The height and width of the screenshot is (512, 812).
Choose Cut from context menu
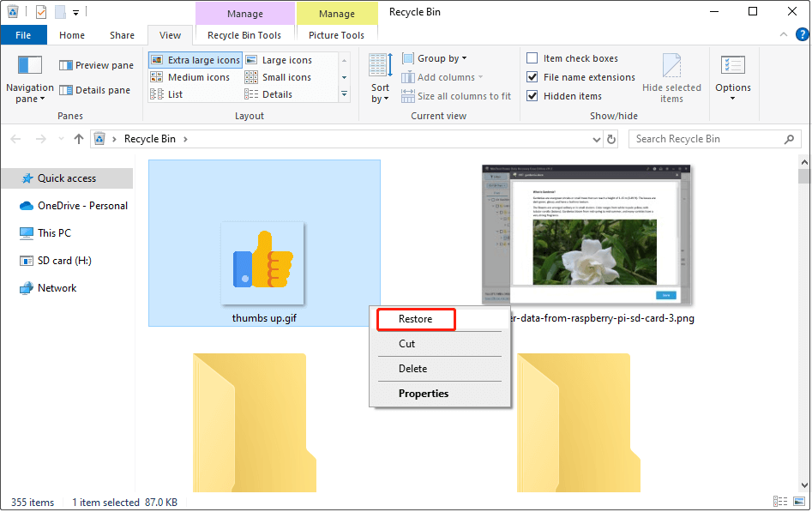(440, 344)
